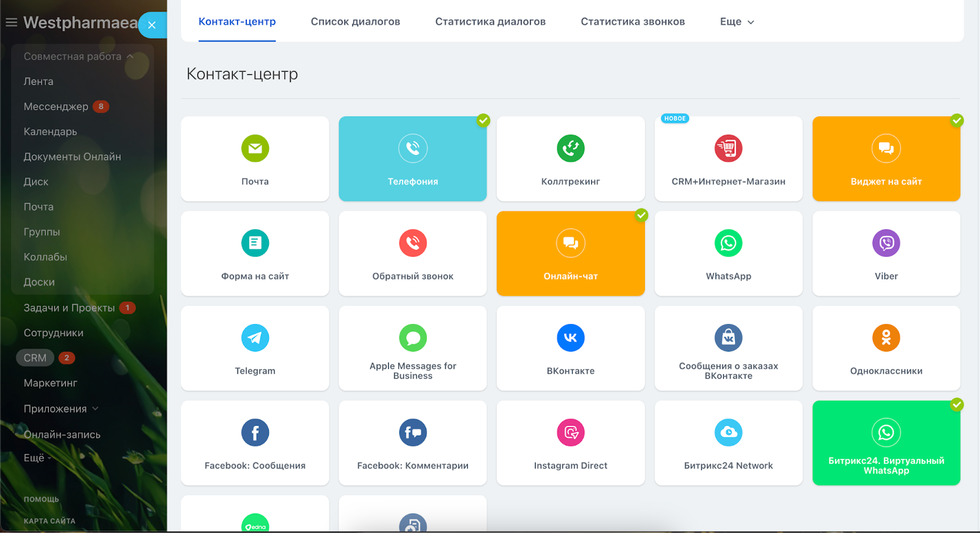Select the Форма на сайт icon
The image size is (980, 533).
255,243
